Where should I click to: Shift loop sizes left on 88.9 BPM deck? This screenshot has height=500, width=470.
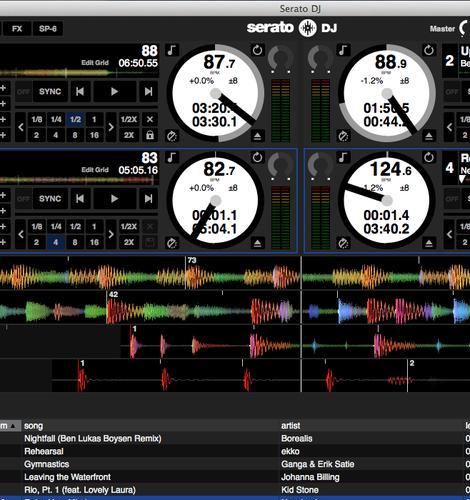click(449, 127)
